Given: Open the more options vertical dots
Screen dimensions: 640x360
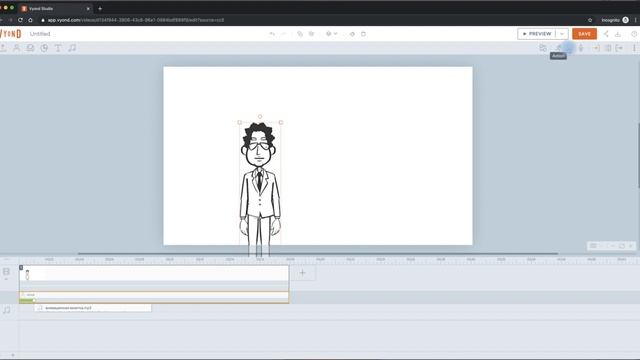Looking at the screenshot, I should [x=634, y=48].
